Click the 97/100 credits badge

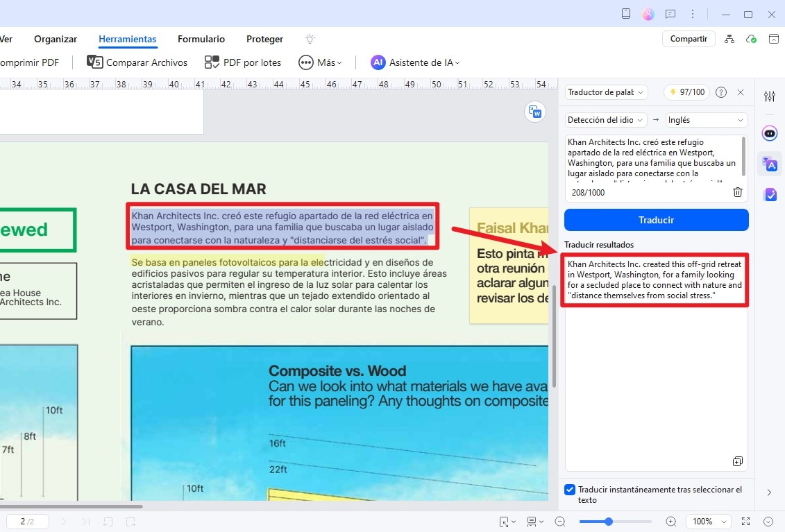pos(687,92)
